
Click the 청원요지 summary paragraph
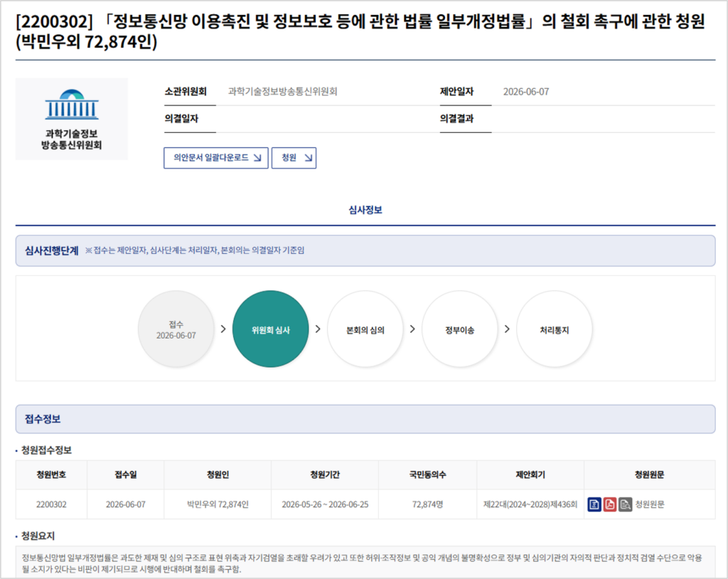(362, 563)
